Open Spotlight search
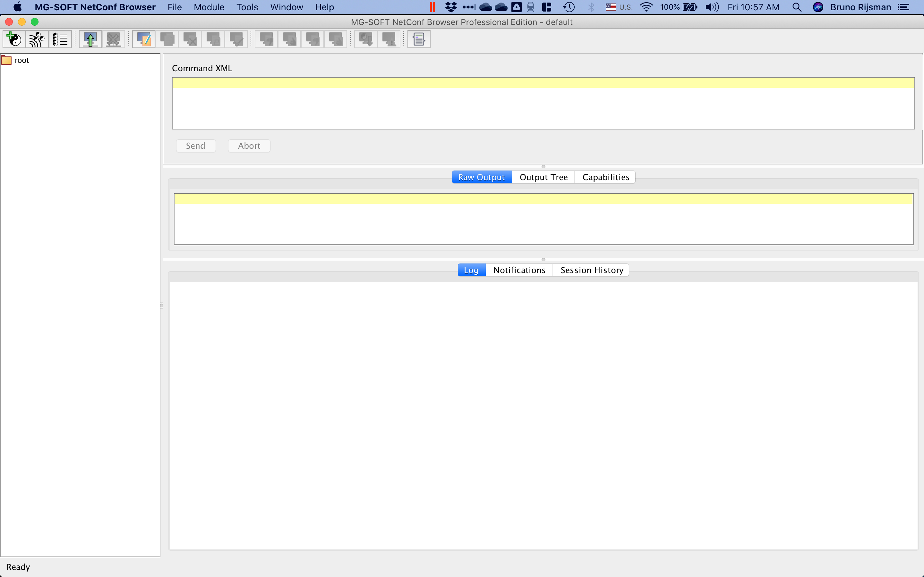Viewport: 924px width, 577px height. [x=797, y=7]
